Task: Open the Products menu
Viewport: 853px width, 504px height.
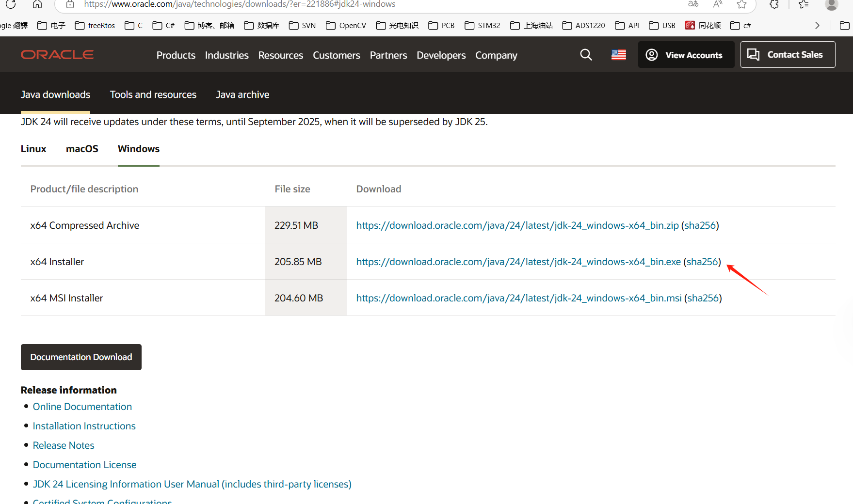Action: (x=176, y=55)
